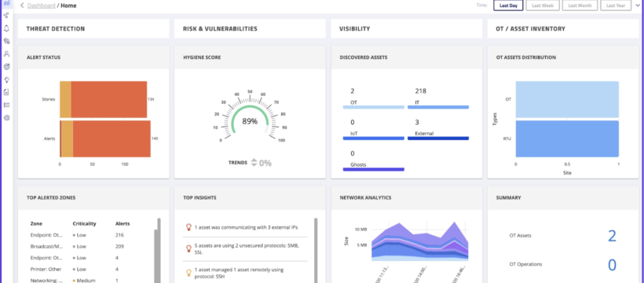Click the RTU bar in OT Assets Distribution

click(x=567, y=138)
